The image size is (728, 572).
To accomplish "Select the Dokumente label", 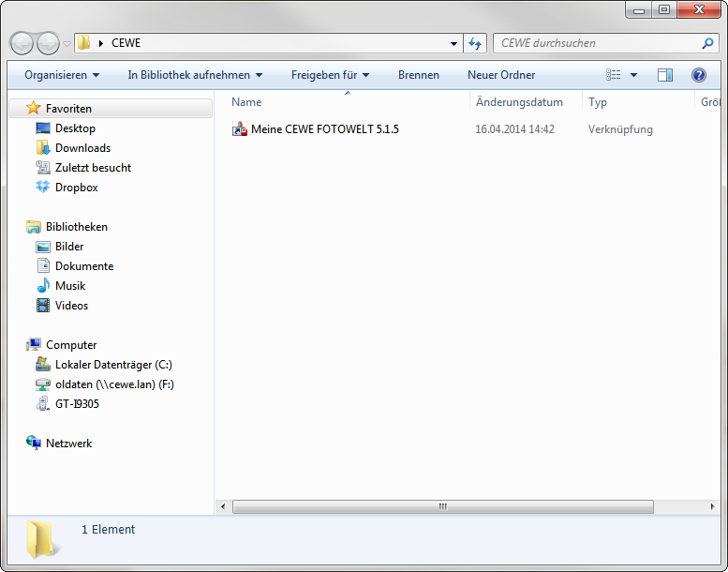I will point(84,266).
